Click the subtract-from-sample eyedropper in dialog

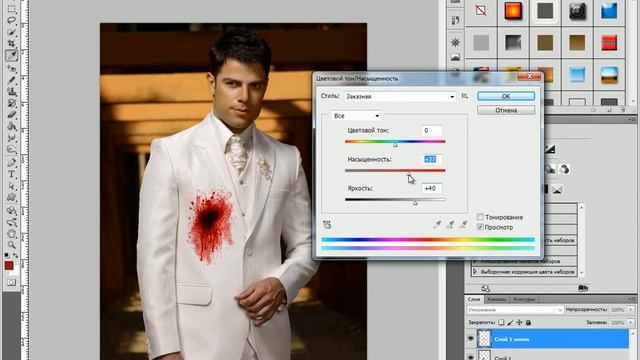(463, 224)
